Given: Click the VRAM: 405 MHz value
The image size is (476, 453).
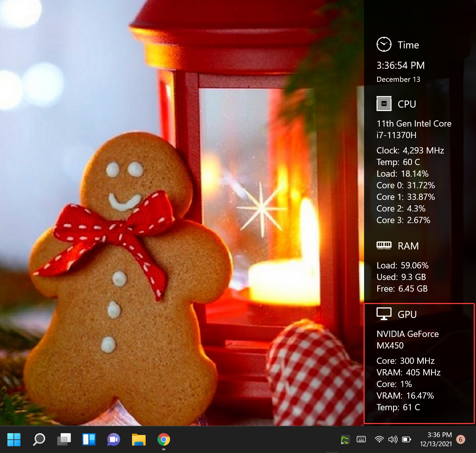Looking at the screenshot, I should (409, 372).
